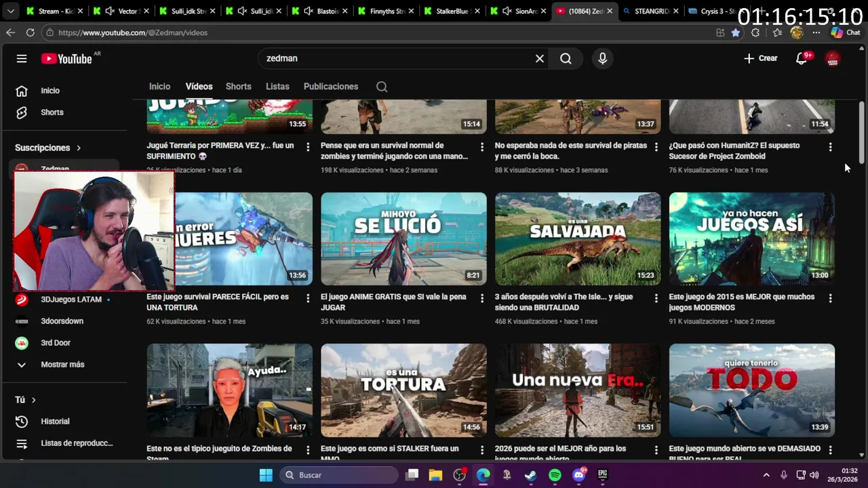Screen dimensions: 868x488
Task: Open options for HumanitZ video
Action: tap(831, 146)
